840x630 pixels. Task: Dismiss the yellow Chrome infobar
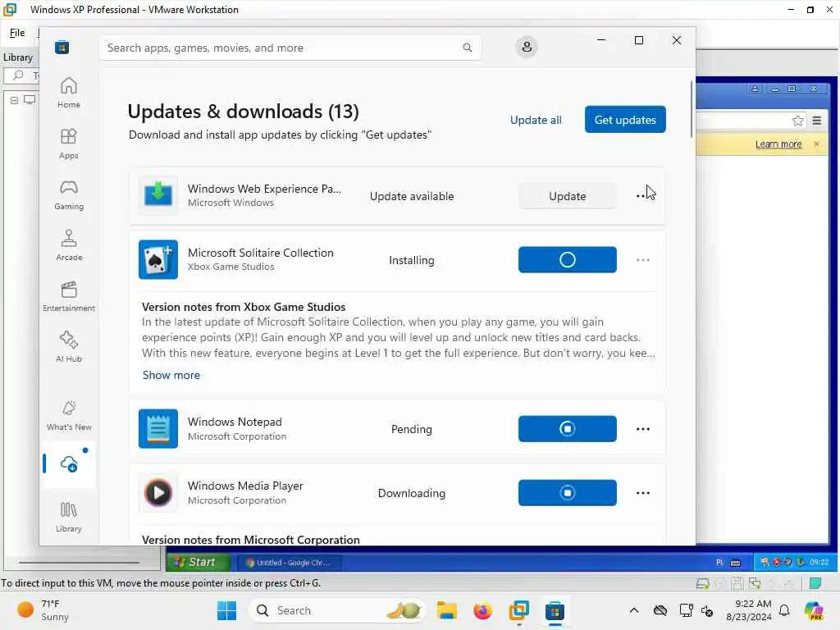pos(816,144)
